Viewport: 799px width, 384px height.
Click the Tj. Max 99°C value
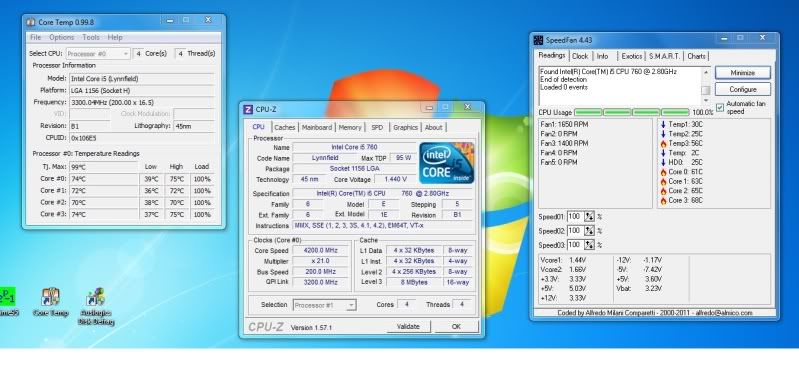[103, 167]
